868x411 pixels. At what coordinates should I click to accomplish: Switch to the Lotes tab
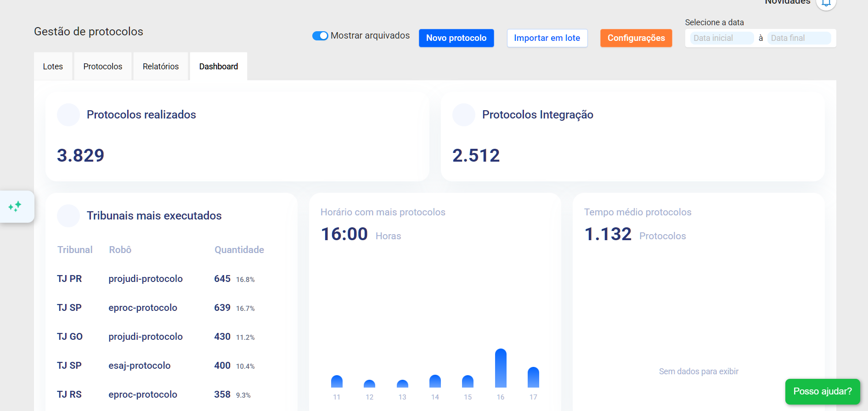coord(53,67)
